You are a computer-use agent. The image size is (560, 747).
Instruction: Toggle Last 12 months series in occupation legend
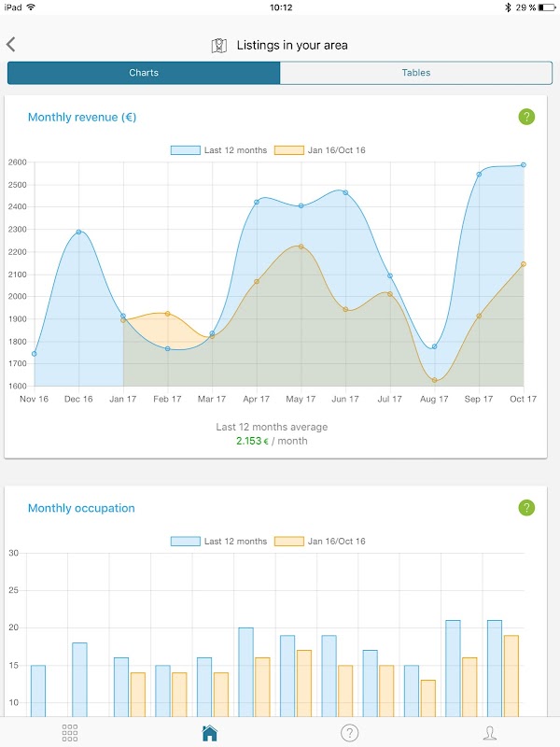pyautogui.click(x=219, y=542)
